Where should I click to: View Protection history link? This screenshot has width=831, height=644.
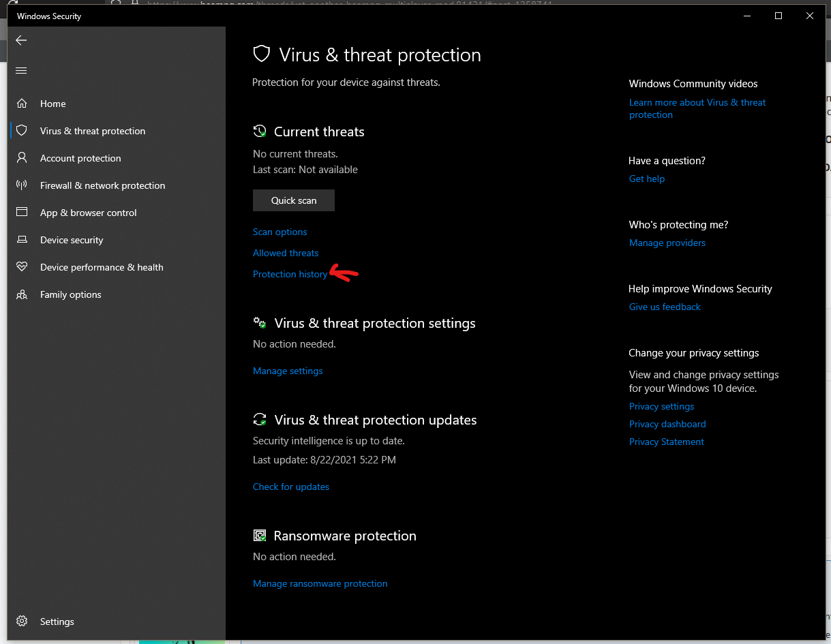(x=290, y=274)
